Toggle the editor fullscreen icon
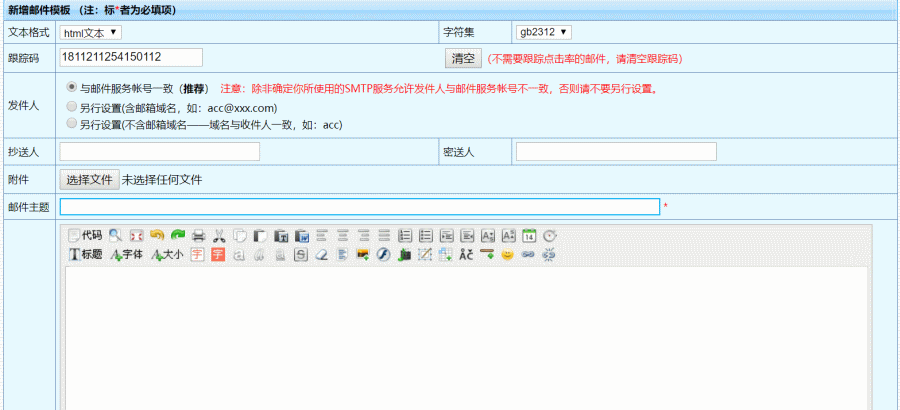This screenshot has height=410, width=900. tap(136, 235)
